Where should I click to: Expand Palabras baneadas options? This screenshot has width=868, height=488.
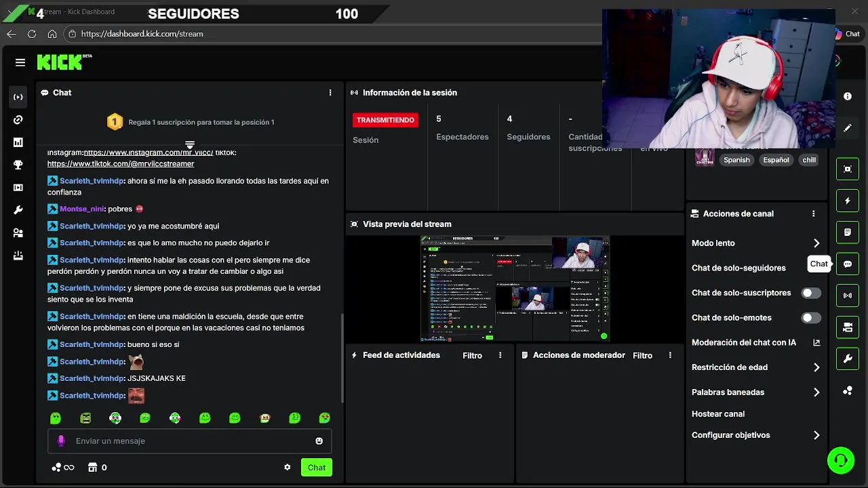pos(816,392)
